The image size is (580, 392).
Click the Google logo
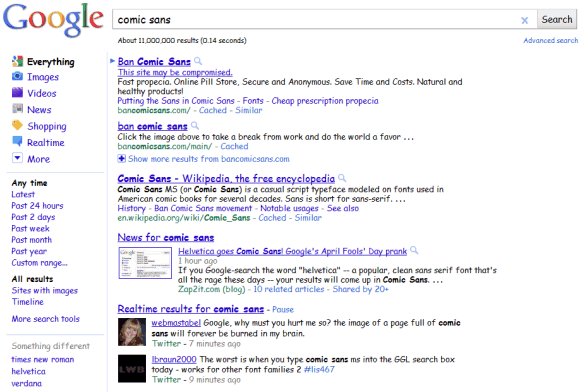tap(53, 20)
